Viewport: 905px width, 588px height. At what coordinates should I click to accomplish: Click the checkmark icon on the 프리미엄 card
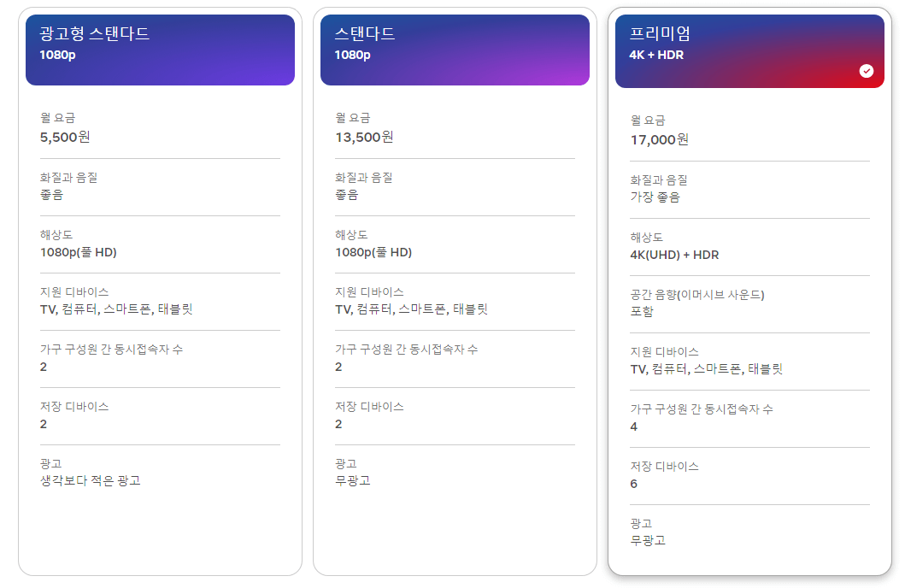pos(867,72)
